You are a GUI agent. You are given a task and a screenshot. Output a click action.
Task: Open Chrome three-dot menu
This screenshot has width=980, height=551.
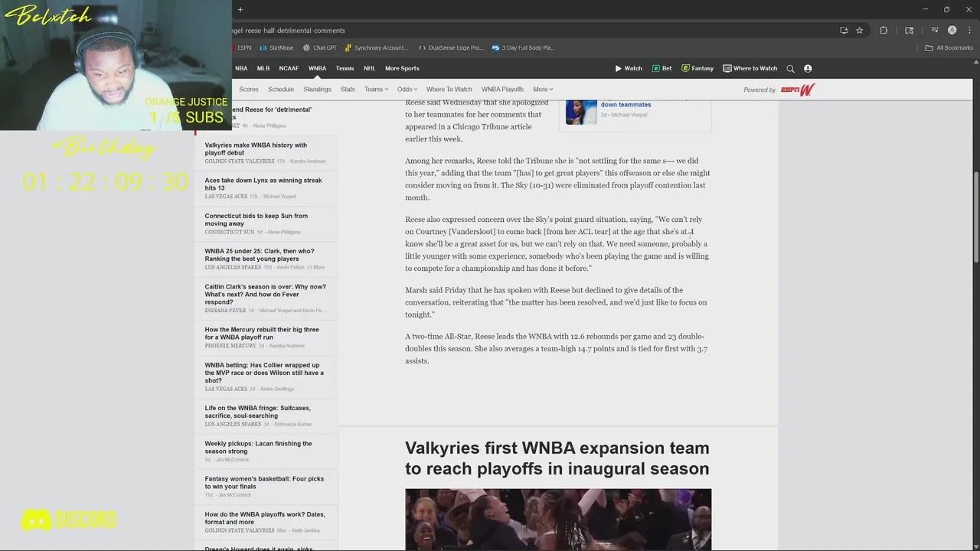tap(969, 31)
